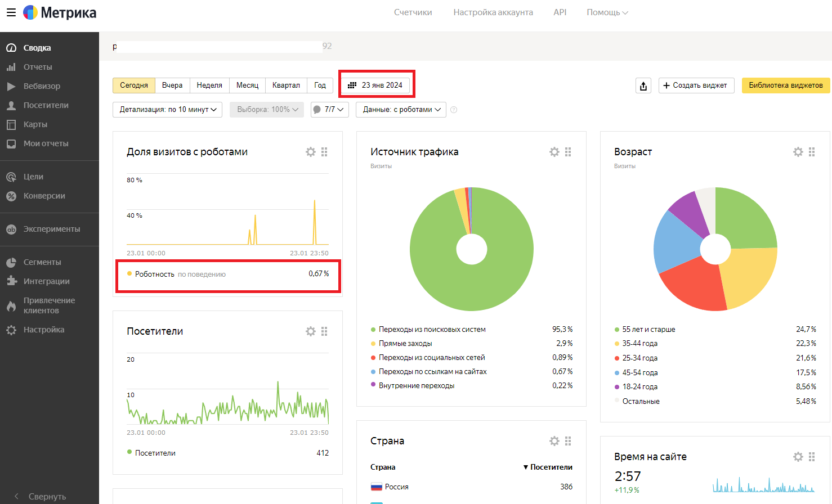Screen dimensions: 832x504
Task: Expand Данные: с роботами dropdown
Action: [x=401, y=110]
